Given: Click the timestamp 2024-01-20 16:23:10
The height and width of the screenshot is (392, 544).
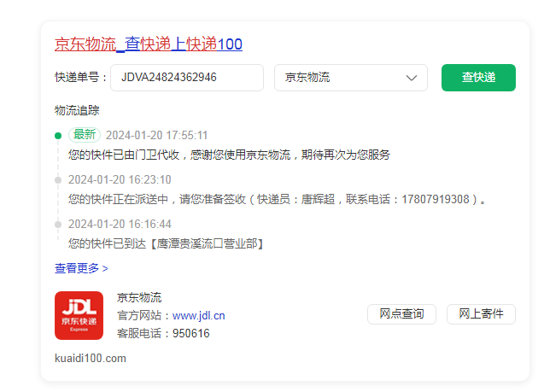Looking at the screenshot, I should pyautogui.click(x=120, y=179).
